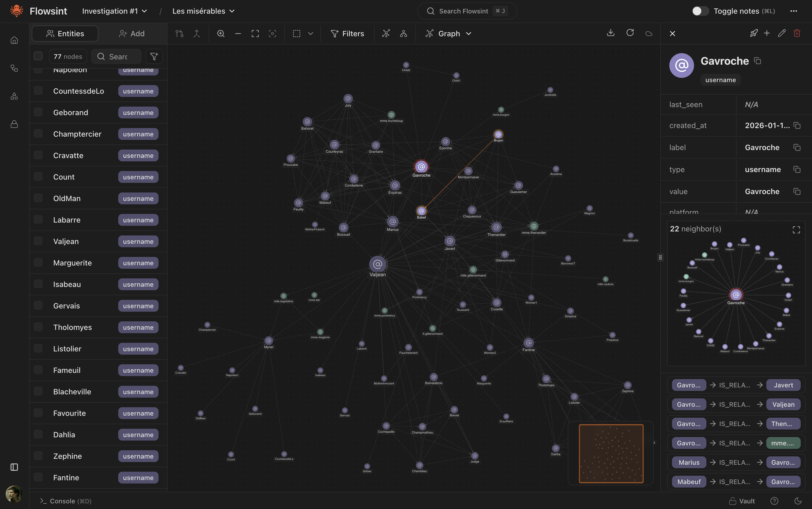Edit the Gavroche entity with pencil icon
The width and height of the screenshot is (812, 509).
[781, 33]
